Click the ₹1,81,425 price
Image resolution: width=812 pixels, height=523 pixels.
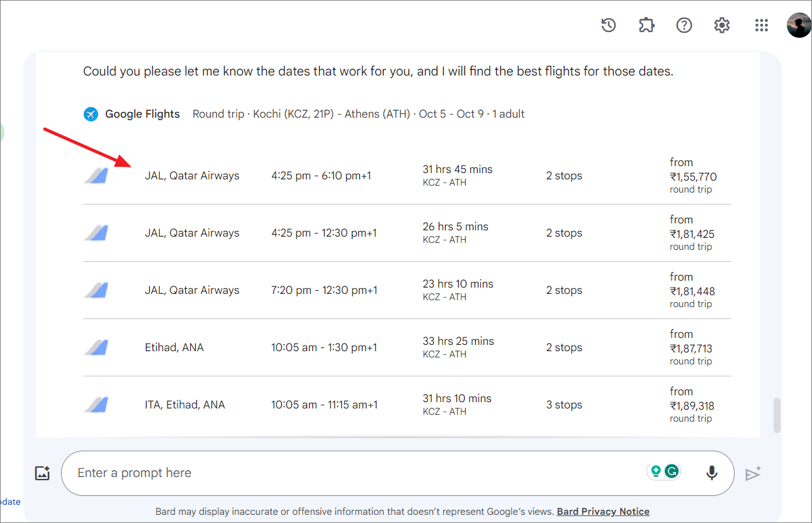point(692,234)
